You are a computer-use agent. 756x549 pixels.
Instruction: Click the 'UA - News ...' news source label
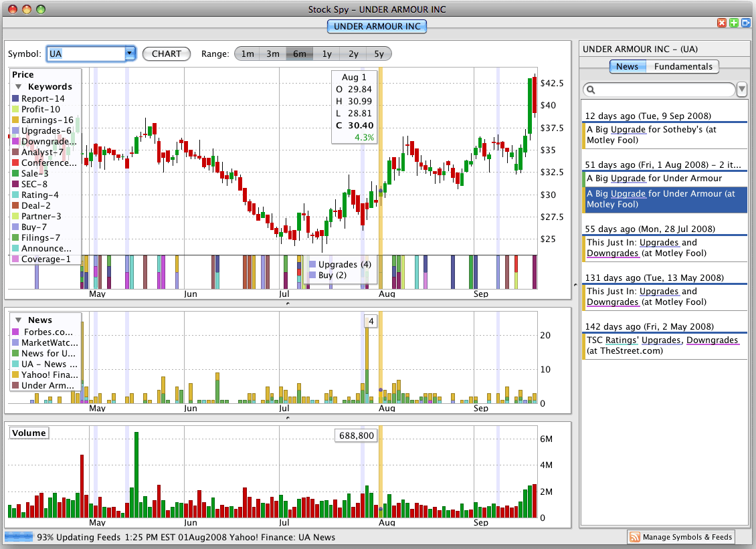[x=50, y=364]
